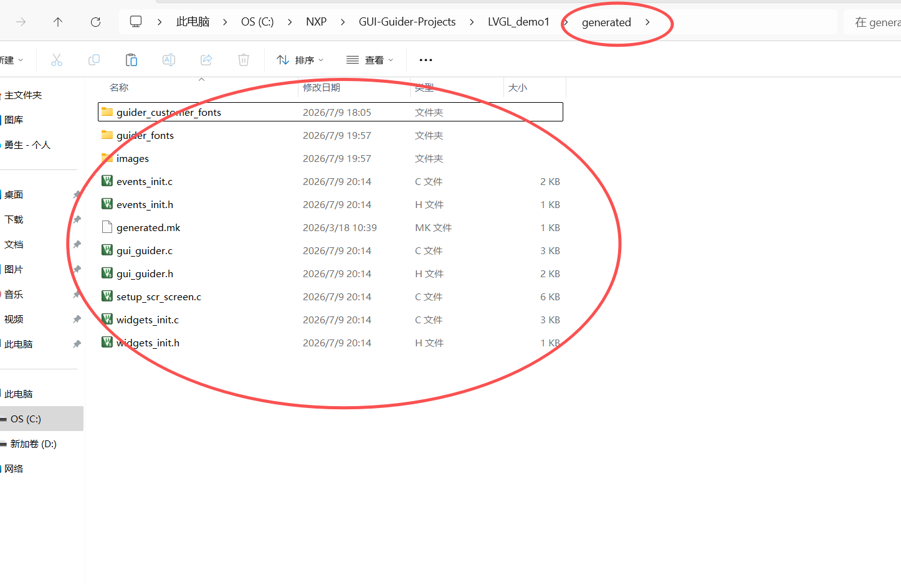Open 下载 in the quick access list
This screenshot has width=901, height=588.
pos(14,219)
